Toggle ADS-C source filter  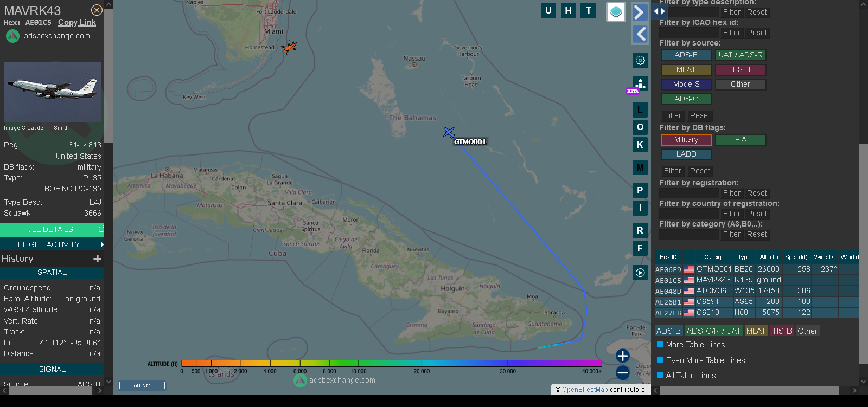click(686, 99)
